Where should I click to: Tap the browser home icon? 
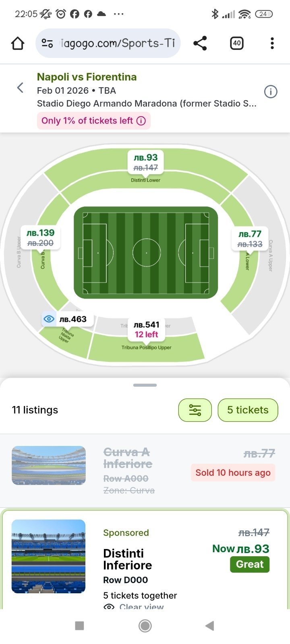(x=18, y=43)
